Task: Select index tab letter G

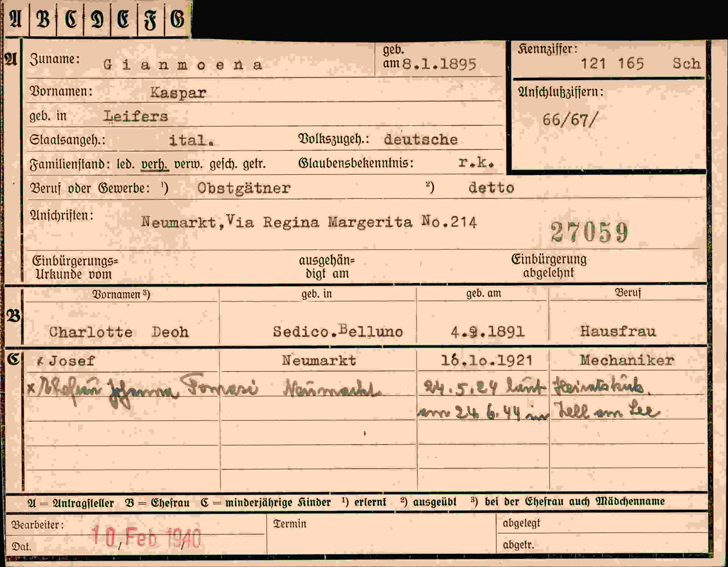Action: click(x=177, y=19)
